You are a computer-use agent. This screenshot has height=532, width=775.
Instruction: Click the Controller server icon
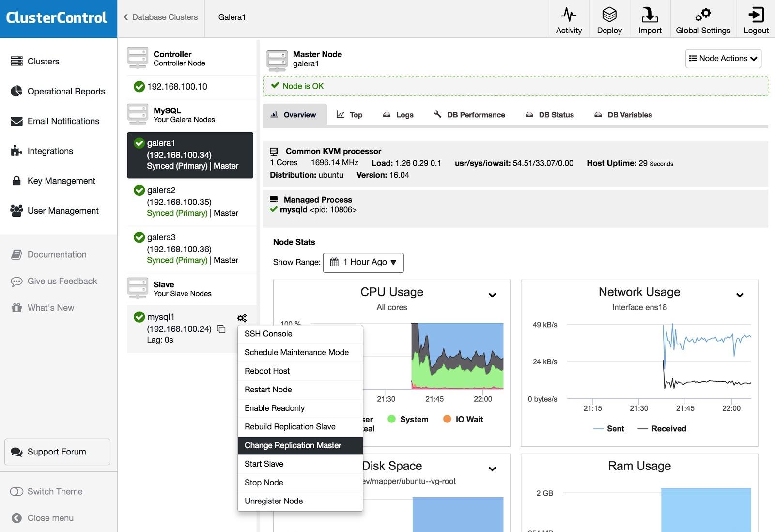pos(138,58)
